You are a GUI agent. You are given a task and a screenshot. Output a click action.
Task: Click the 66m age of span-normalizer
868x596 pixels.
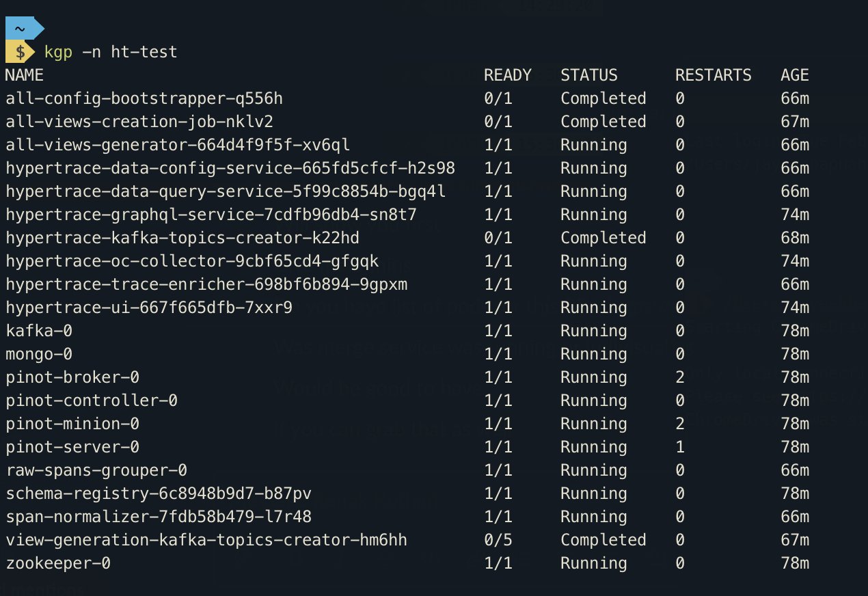795,517
